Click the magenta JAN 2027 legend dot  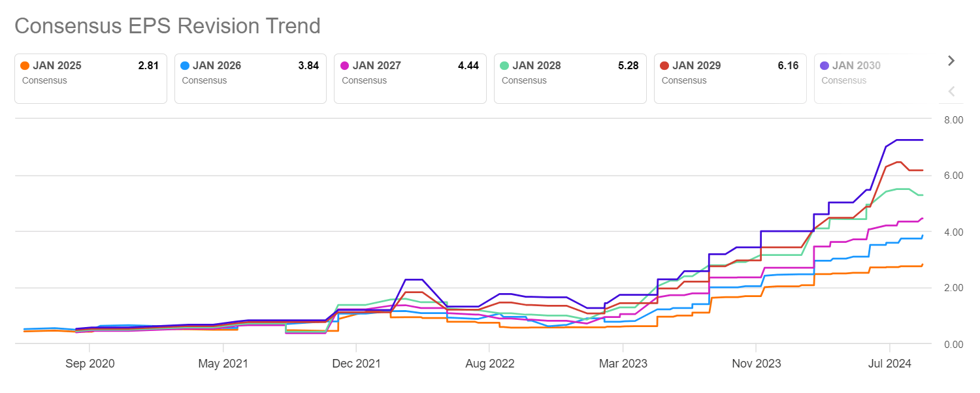pos(345,66)
